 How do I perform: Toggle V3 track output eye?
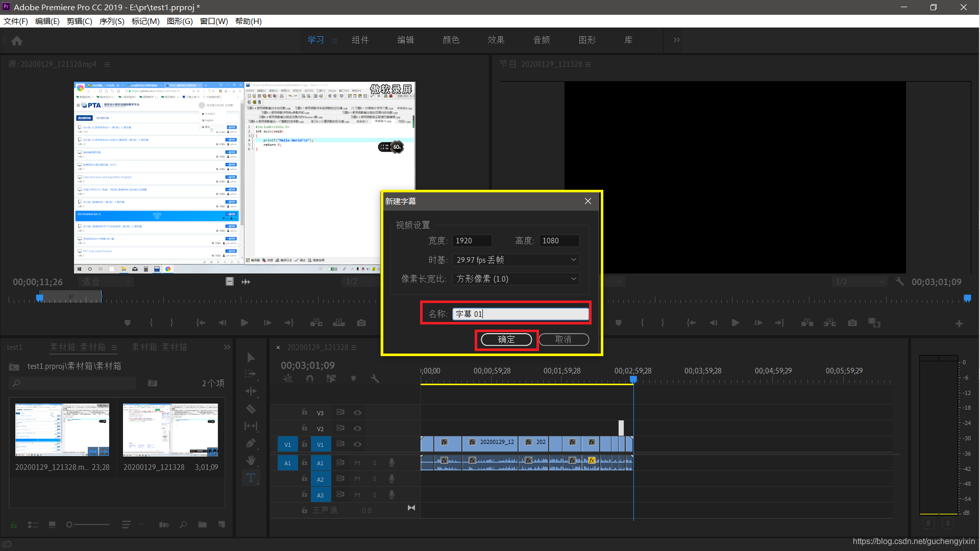tap(357, 413)
